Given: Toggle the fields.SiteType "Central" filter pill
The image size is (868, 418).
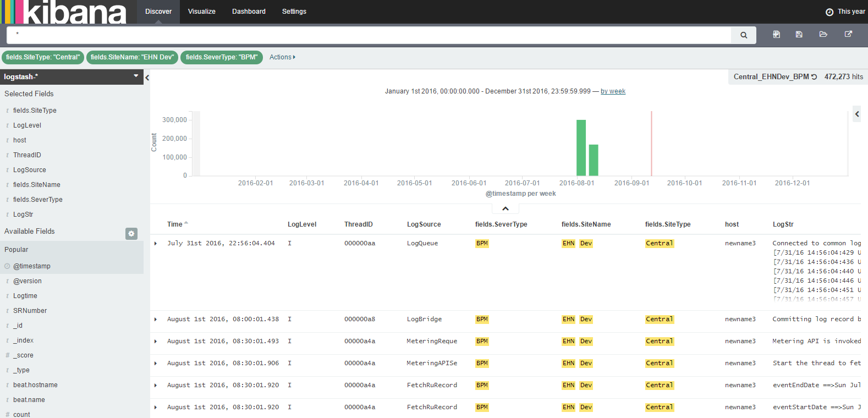Looking at the screenshot, I should 43,57.
